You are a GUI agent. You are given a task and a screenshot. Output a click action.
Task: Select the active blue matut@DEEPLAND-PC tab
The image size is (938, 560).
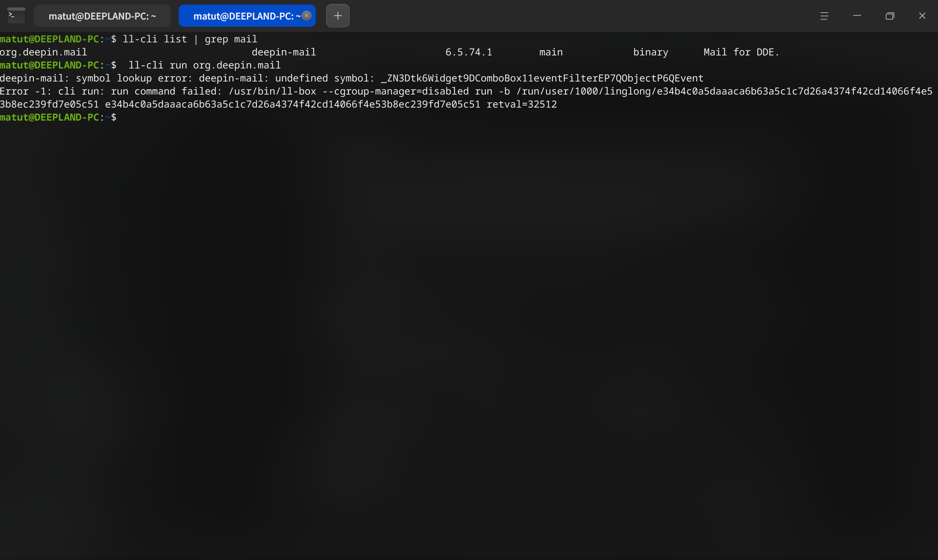[247, 16]
